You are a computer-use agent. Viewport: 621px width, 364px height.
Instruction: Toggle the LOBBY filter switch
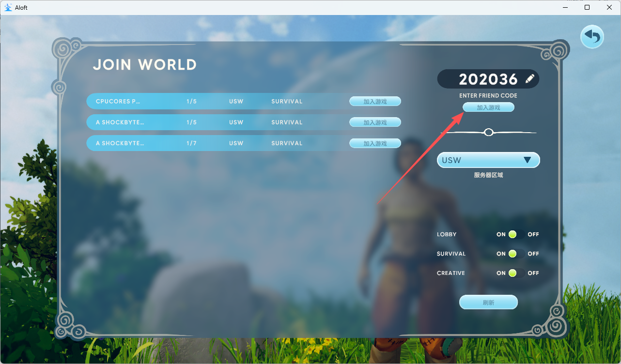[x=516, y=234]
